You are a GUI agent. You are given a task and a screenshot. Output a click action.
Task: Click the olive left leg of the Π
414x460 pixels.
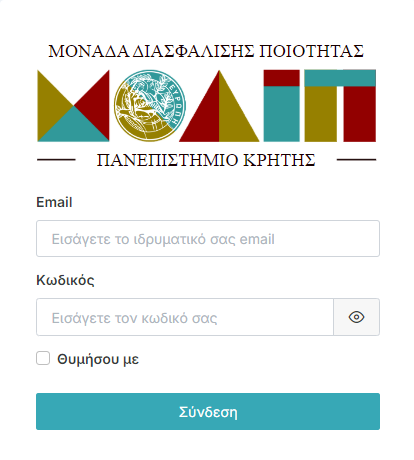pyautogui.click(x=321, y=114)
